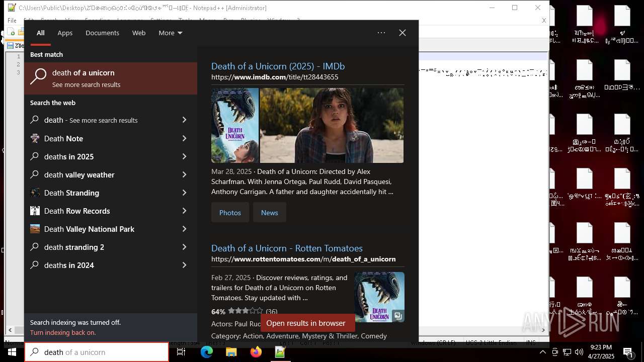Image resolution: width=644 pixels, height=362 pixels.
Task: Close the search panel with X
Action: [x=403, y=33]
